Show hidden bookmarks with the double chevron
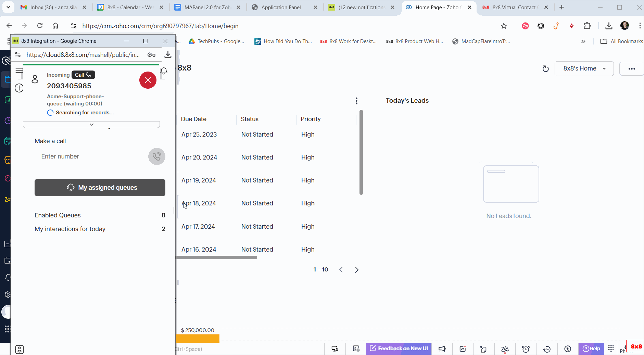The height and width of the screenshot is (355, 644). coord(583,41)
